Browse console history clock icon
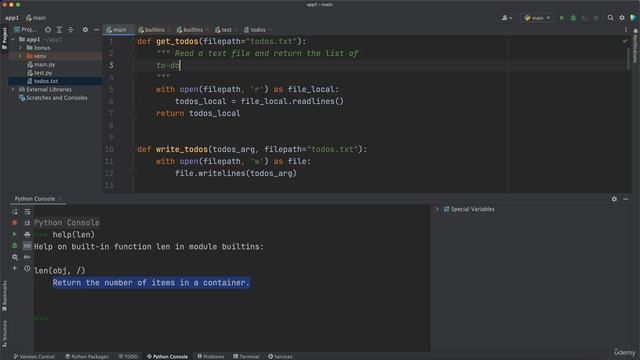This screenshot has height=360, width=640. [x=27, y=269]
